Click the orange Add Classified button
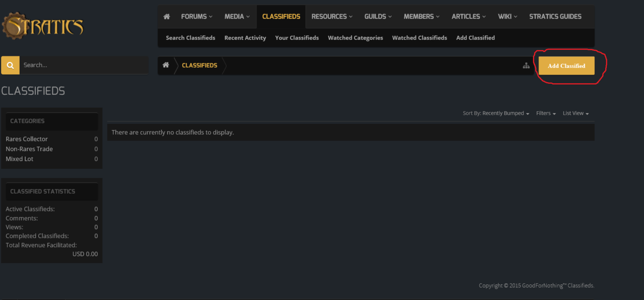 (566, 65)
